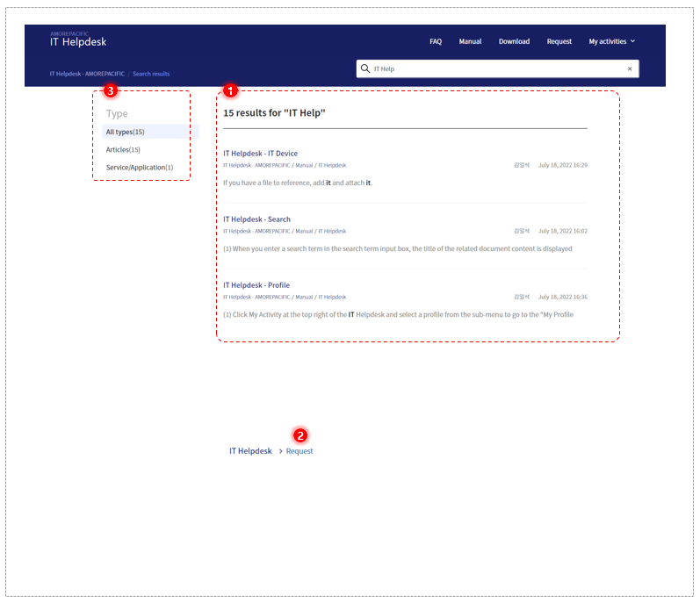Open the Request menu in header
This screenshot has width=700, height=603.
tap(559, 41)
